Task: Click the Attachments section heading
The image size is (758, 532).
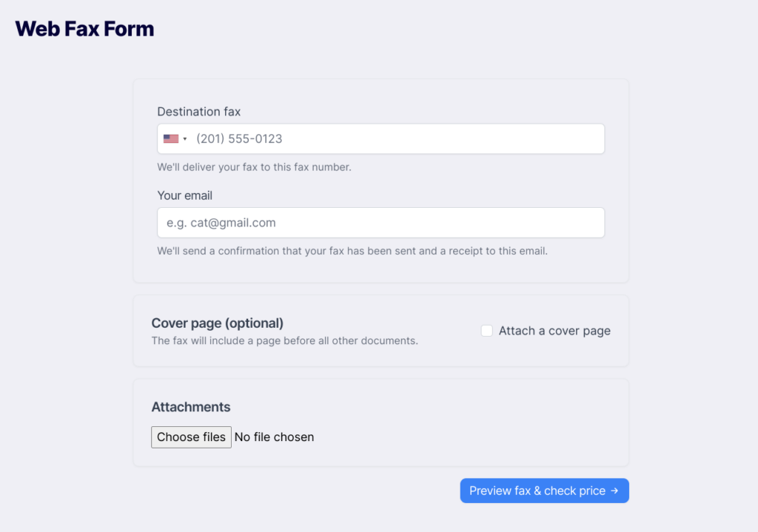Action: (191, 407)
